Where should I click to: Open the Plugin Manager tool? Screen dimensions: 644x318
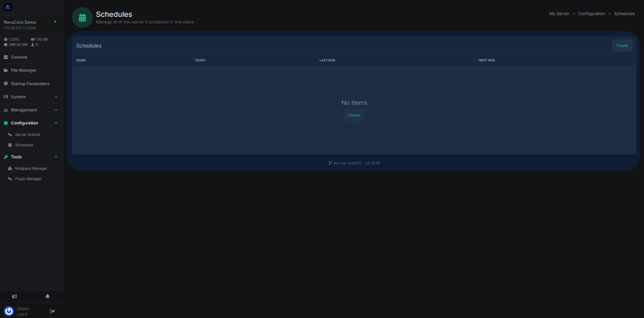coord(28,179)
